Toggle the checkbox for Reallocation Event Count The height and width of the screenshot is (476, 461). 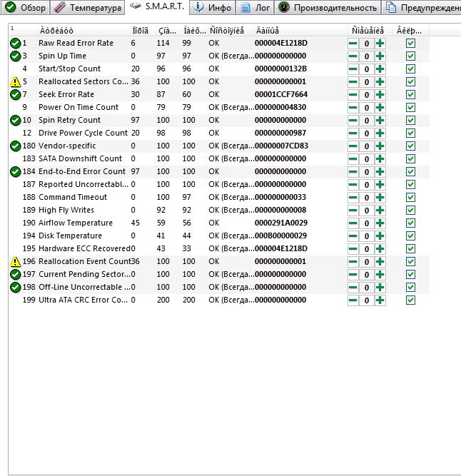(x=410, y=261)
